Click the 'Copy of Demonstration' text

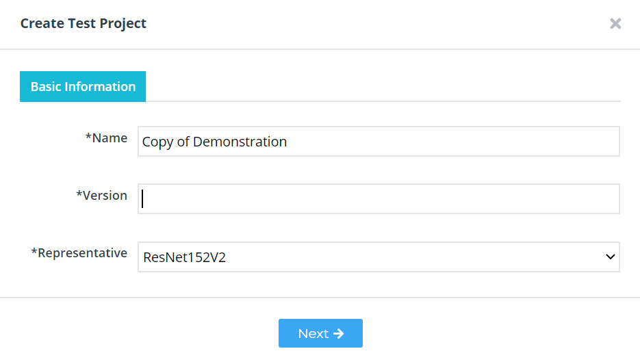point(214,142)
